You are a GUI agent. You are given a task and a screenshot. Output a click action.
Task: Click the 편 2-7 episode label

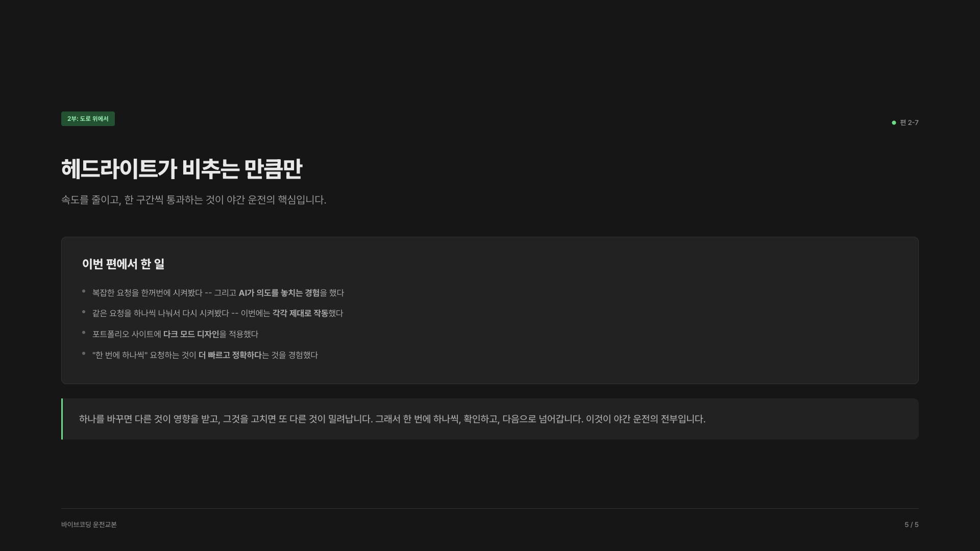tap(909, 122)
